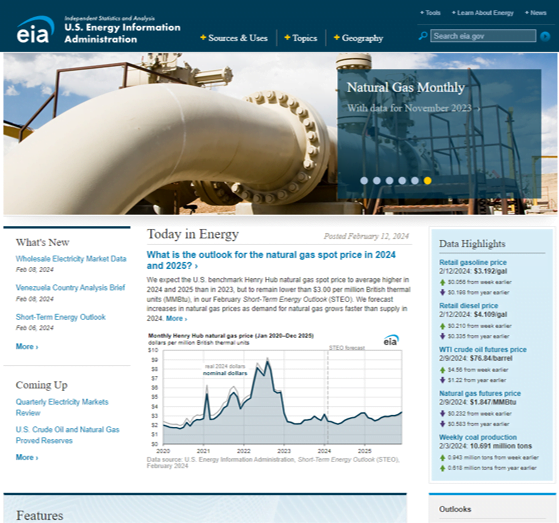Select the fifth carousel dot
This screenshot has height=523, width=559.
coord(415,181)
